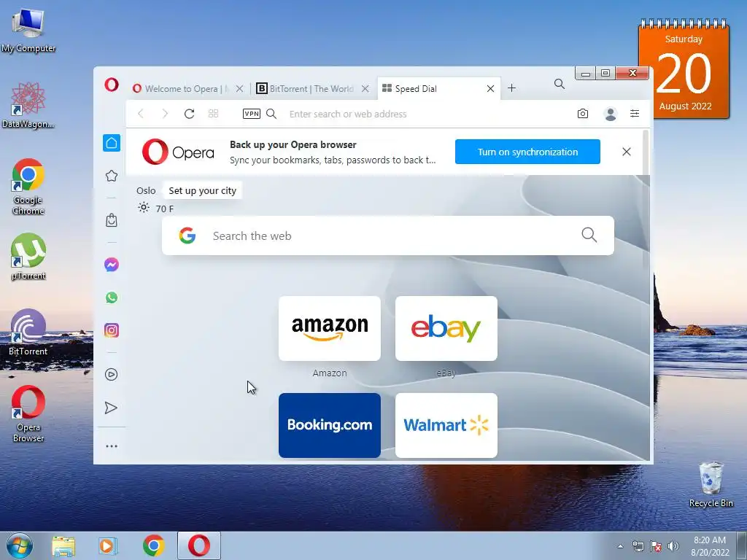Image resolution: width=747 pixels, height=560 pixels.
Task: Select the DataWagon desktop shortcut
Action: (28, 106)
